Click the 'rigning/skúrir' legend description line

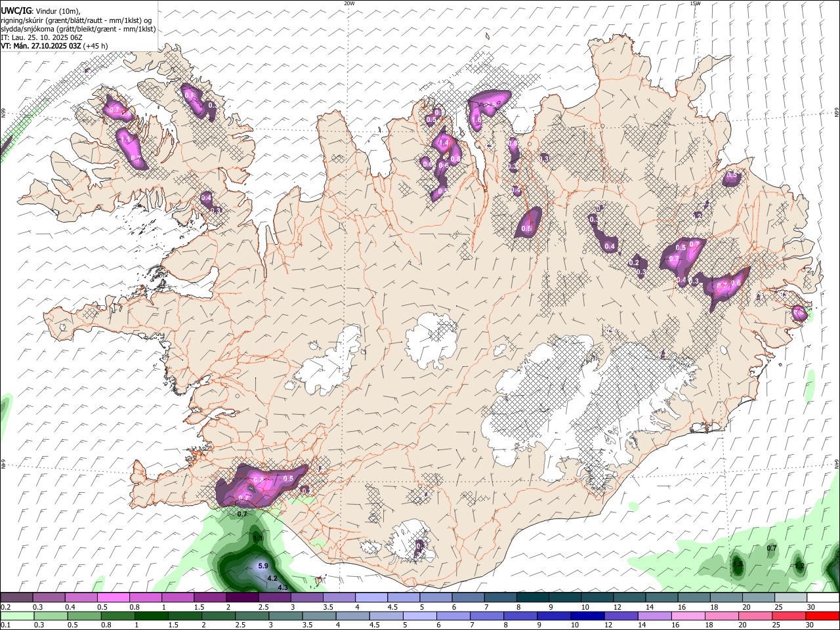pos(77,20)
